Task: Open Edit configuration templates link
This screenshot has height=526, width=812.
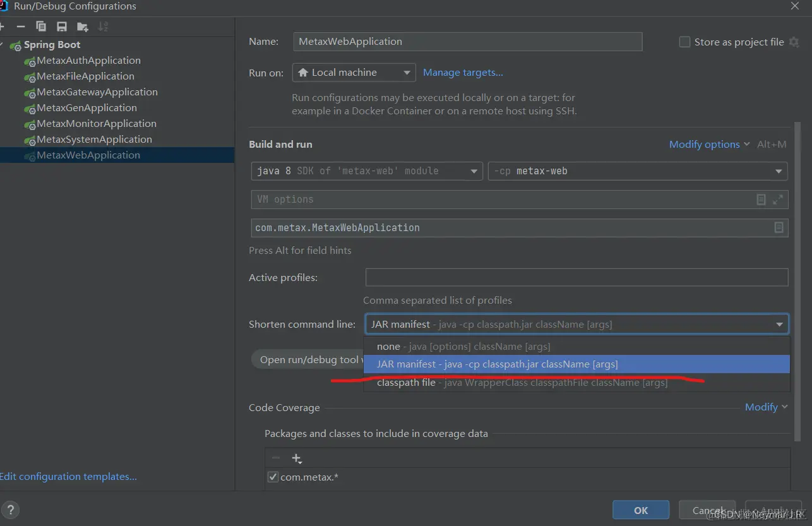Action: tap(68, 477)
